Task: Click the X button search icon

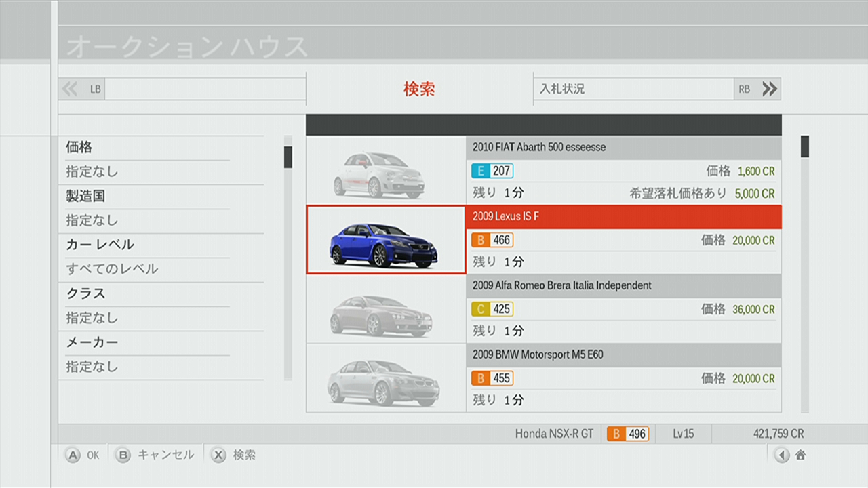Action: pos(218,455)
